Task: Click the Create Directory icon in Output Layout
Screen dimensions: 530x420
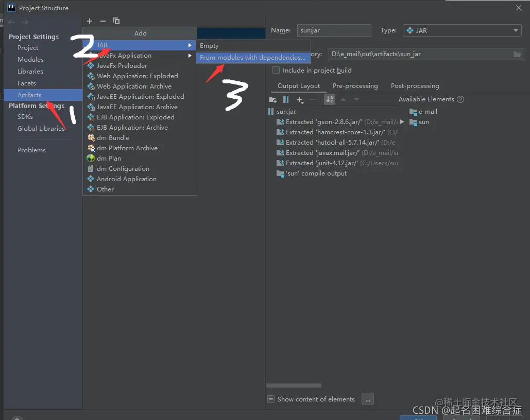Action: pyautogui.click(x=273, y=99)
